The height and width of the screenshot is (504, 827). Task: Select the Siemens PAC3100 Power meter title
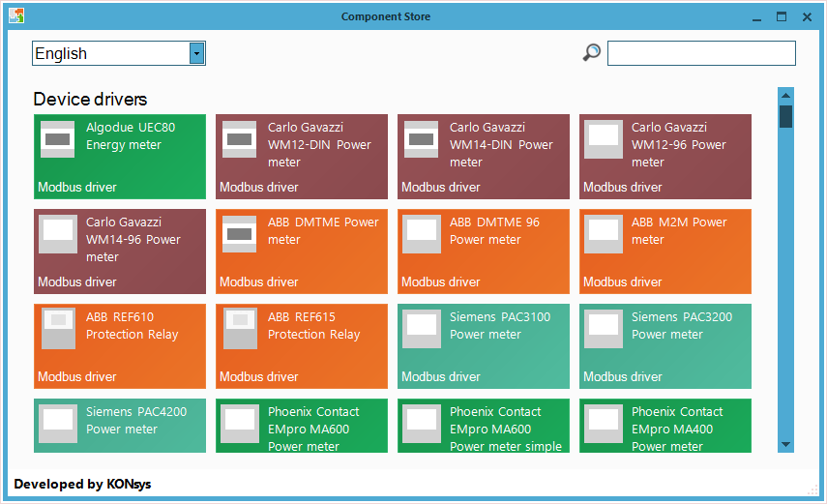click(500, 326)
